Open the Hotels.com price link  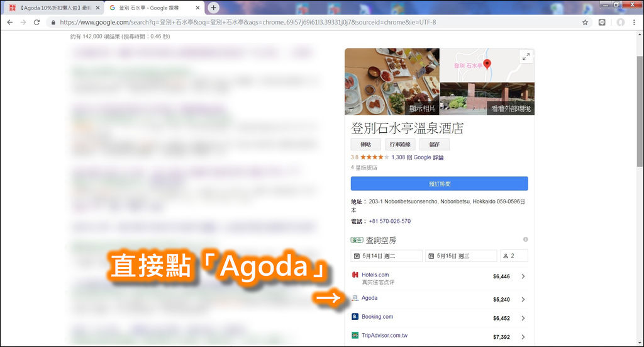tap(375, 275)
